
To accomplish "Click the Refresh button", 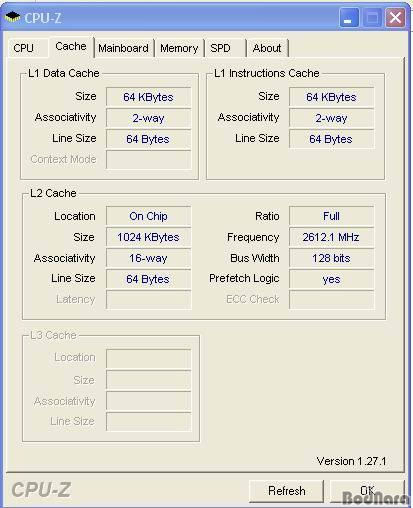I will pyautogui.click(x=286, y=491).
